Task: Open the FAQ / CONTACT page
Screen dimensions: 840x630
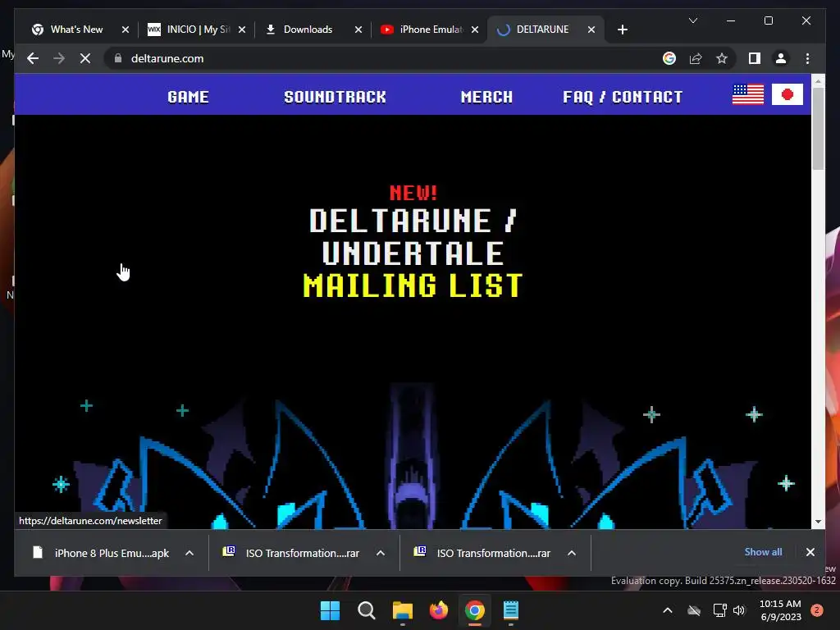Action: (623, 97)
